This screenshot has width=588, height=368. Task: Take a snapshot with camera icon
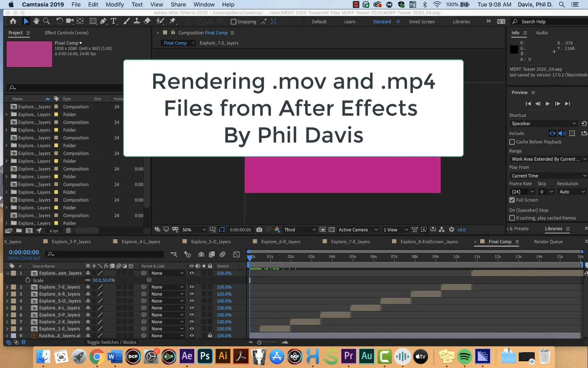pos(259,230)
